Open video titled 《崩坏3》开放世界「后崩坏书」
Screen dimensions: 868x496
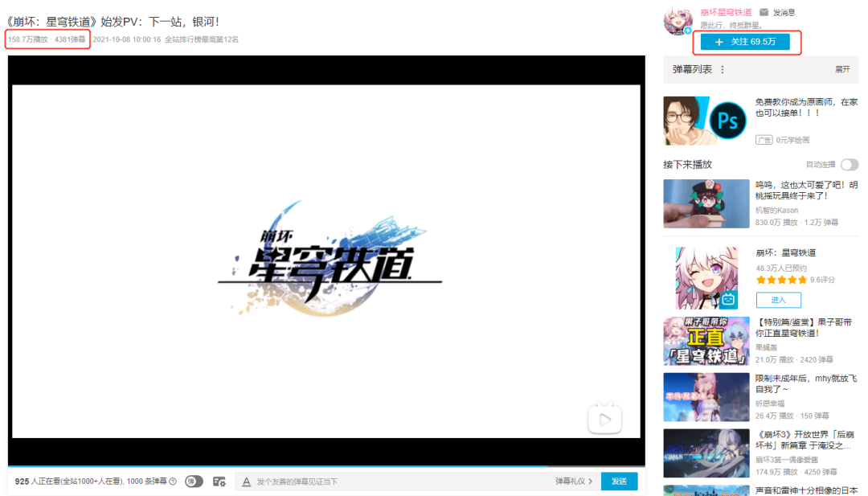805,440
